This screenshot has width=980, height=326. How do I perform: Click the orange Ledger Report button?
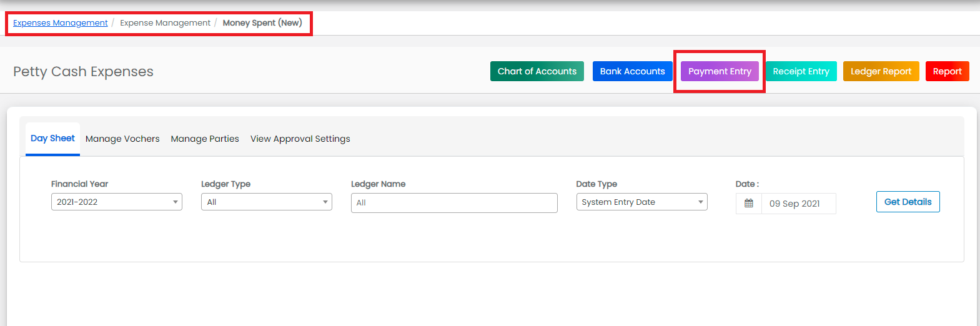click(881, 71)
